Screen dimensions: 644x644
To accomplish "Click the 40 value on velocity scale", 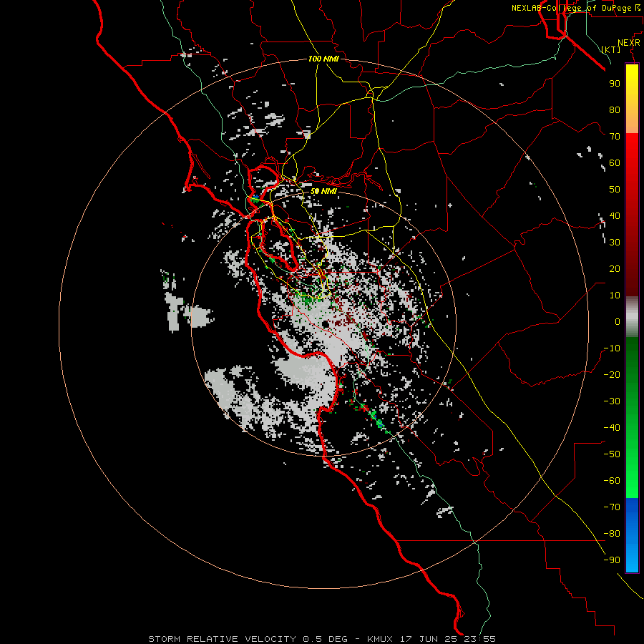I will 615,216.
